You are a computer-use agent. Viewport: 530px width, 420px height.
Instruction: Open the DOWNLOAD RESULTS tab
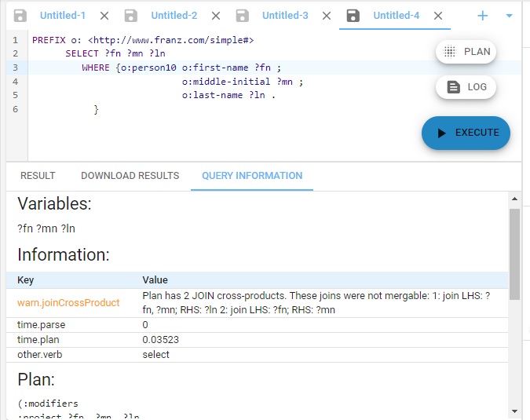click(130, 176)
